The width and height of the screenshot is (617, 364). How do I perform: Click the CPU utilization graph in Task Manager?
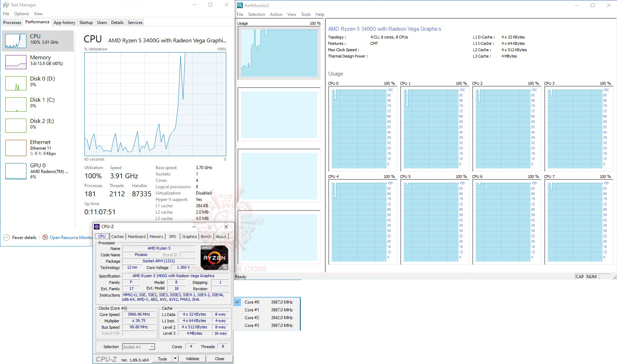(x=155, y=104)
